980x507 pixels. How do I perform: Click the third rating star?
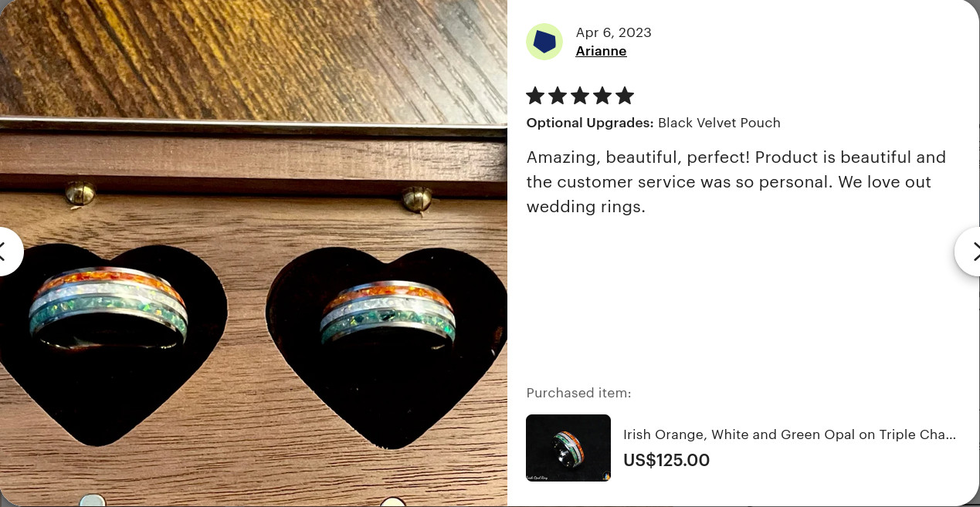(580, 96)
